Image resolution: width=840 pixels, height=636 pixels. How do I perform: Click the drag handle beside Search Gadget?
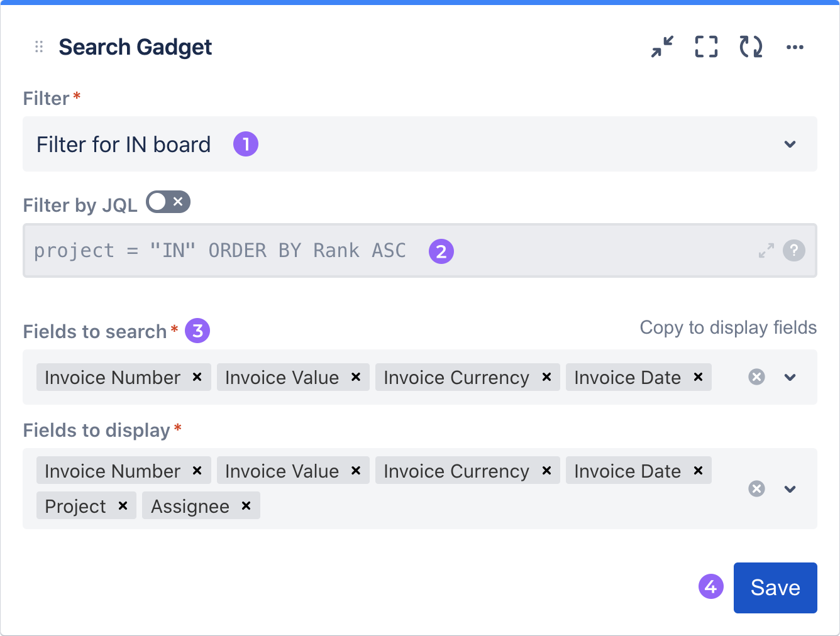pos(39,47)
